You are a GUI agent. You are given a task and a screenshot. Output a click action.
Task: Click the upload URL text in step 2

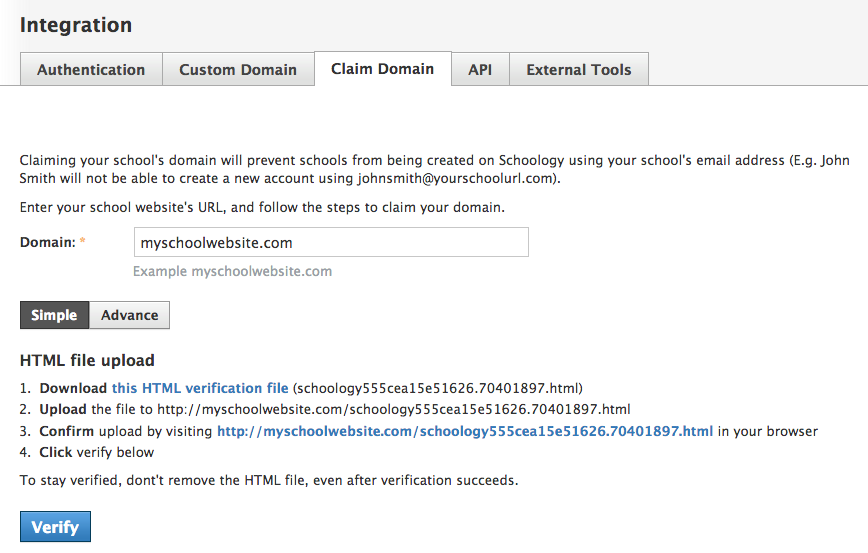[393, 410]
